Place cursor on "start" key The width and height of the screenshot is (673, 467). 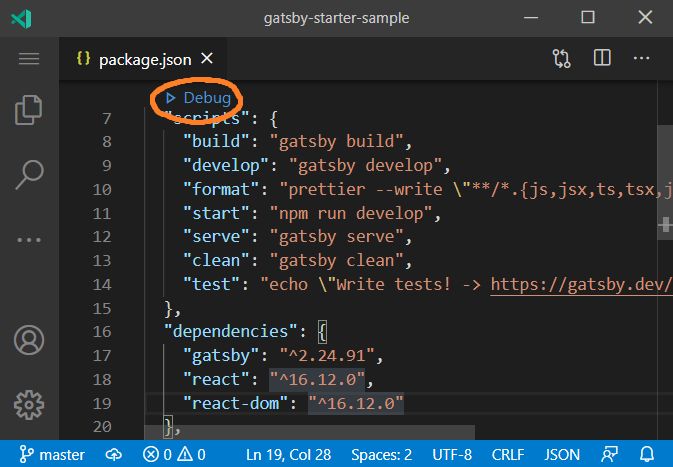216,213
